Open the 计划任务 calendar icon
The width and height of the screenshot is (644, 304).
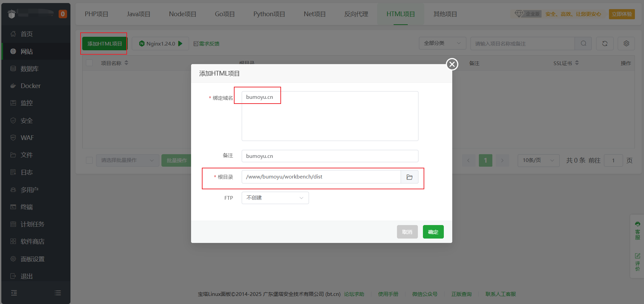click(x=13, y=224)
